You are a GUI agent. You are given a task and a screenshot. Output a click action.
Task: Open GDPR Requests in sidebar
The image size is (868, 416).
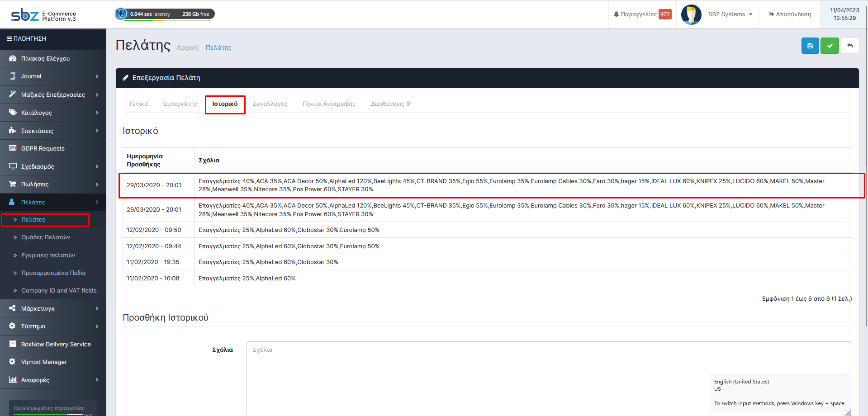tap(43, 149)
